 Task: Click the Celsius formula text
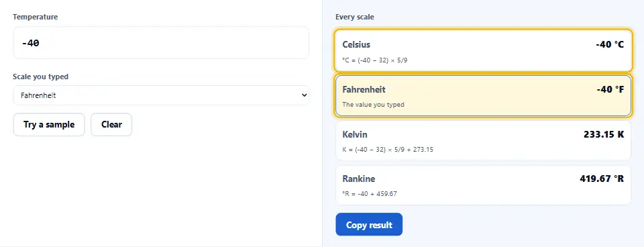pos(375,60)
